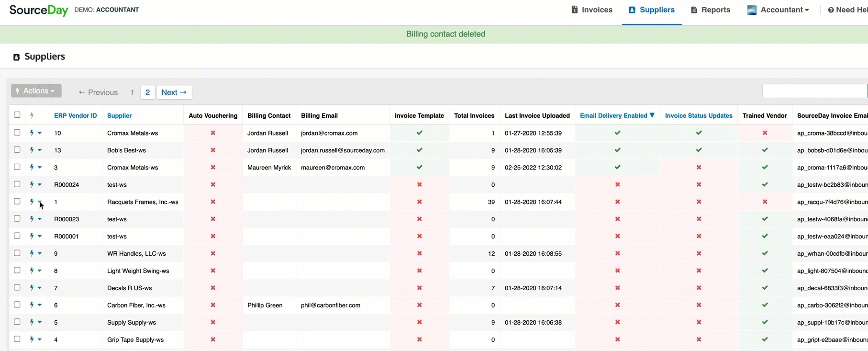Go to the Invoices tab

tap(592, 10)
